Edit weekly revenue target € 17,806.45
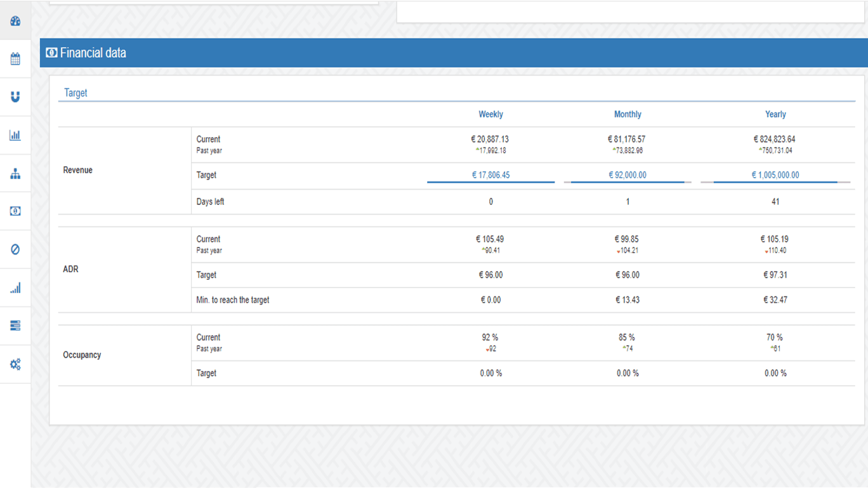The height and width of the screenshot is (488, 868). [x=490, y=175]
